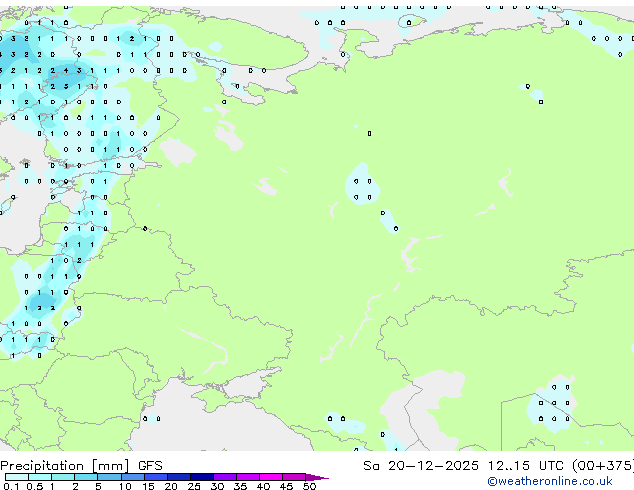Click the '(00+375)' forecast offset text

(603, 466)
